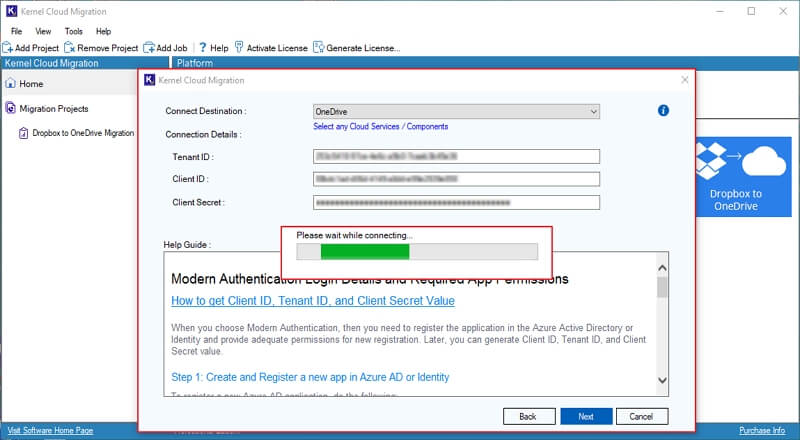Open the Tools menu
This screenshot has height=440, width=800.
click(x=73, y=31)
